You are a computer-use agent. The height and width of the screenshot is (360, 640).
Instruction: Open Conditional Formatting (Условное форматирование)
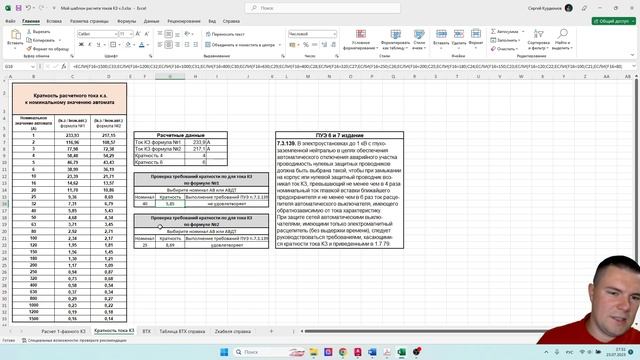[360, 40]
